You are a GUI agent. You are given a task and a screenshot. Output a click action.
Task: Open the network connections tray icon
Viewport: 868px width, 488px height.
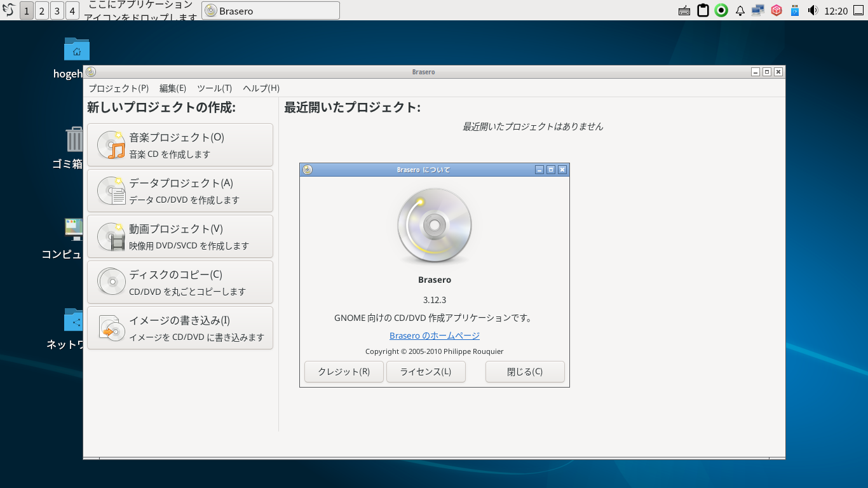pyautogui.click(x=757, y=11)
